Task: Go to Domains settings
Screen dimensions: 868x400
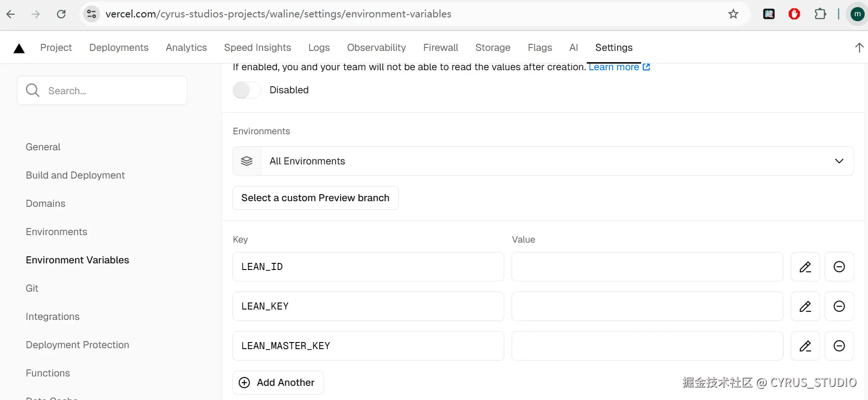Action: pyautogui.click(x=46, y=204)
